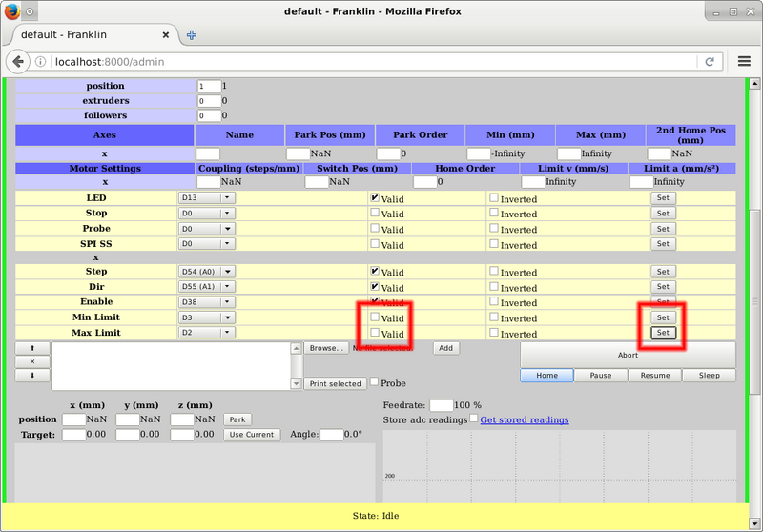The height and width of the screenshot is (532, 763).
Task: Check the Probe checkbox near Print selected
Action: [374, 382]
